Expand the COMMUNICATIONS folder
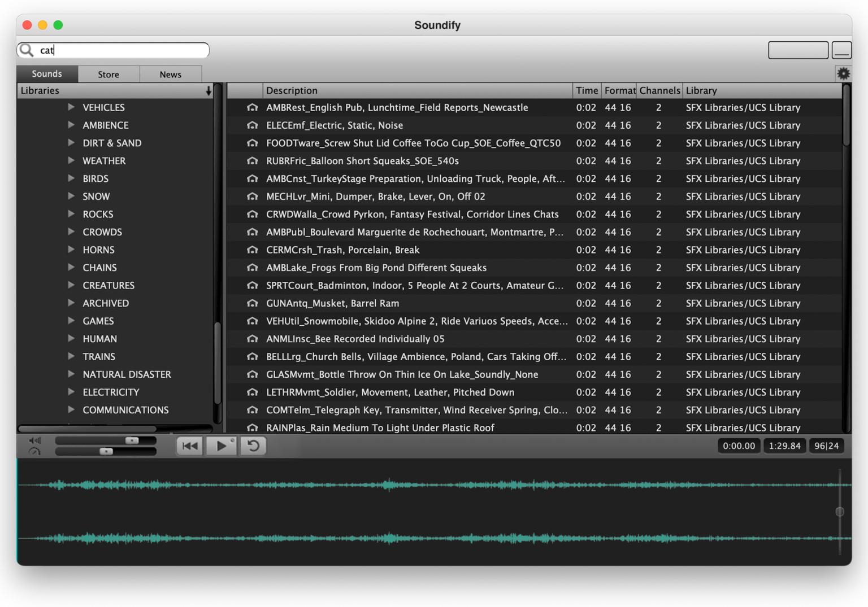Image resolution: width=868 pixels, height=607 pixels. (x=71, y=409)
